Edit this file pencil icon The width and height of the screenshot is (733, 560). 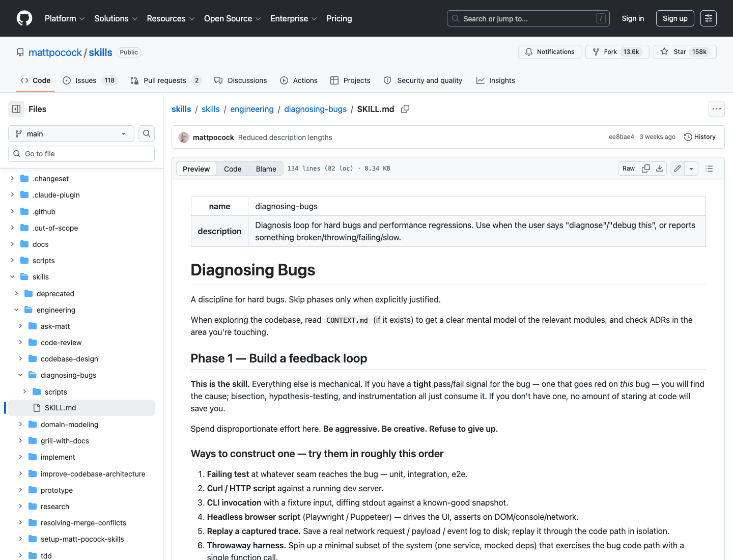coord(678,169)
